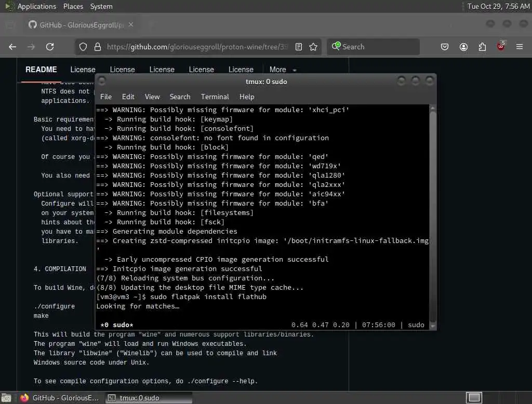Click the uBlock Origin extension icon

click(501, 46)
